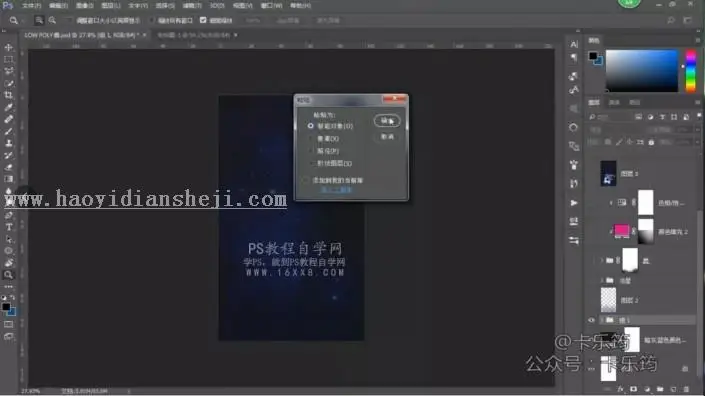Click the lock all layer icon
The image size is (705, 396).
(651, 142)
